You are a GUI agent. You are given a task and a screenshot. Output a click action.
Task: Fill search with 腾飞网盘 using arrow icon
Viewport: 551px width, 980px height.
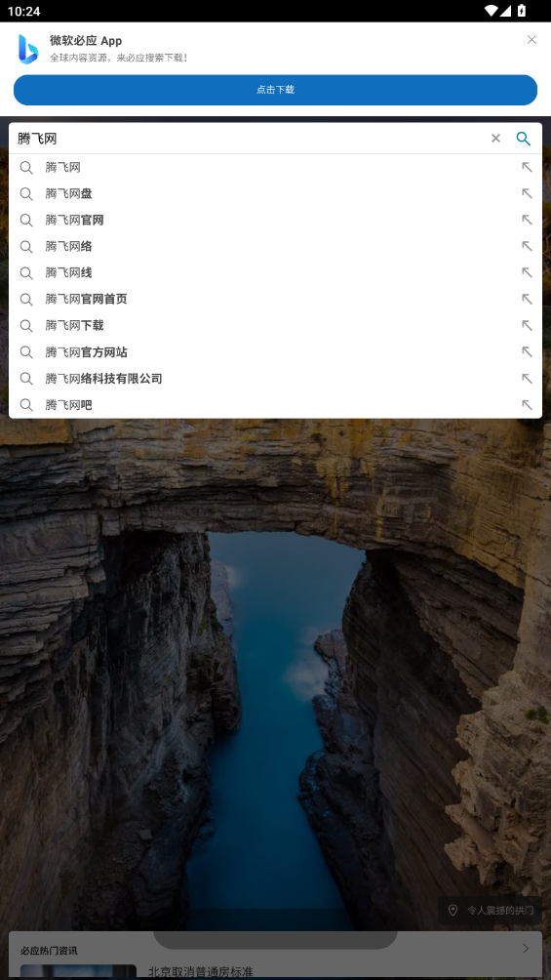[527, 193]
